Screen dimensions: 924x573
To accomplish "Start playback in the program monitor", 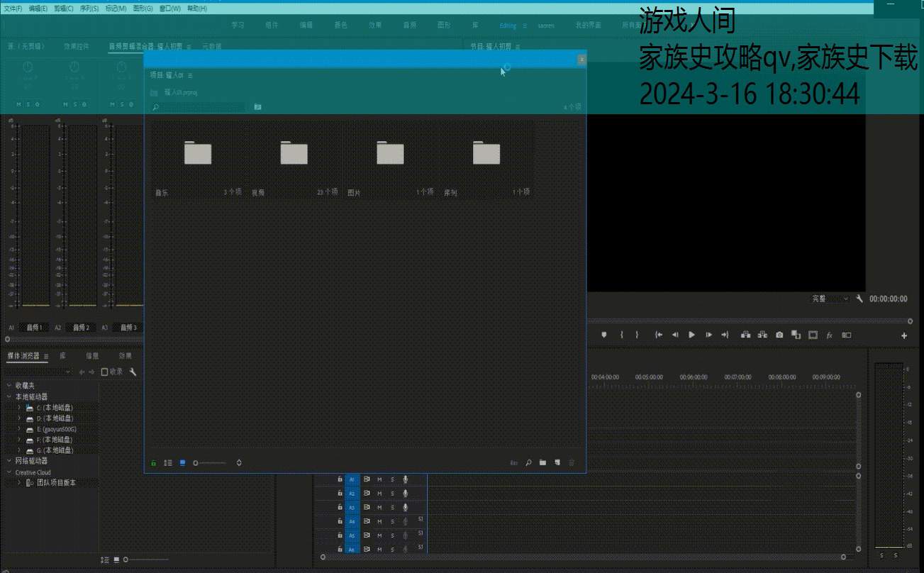I will 691,335.
